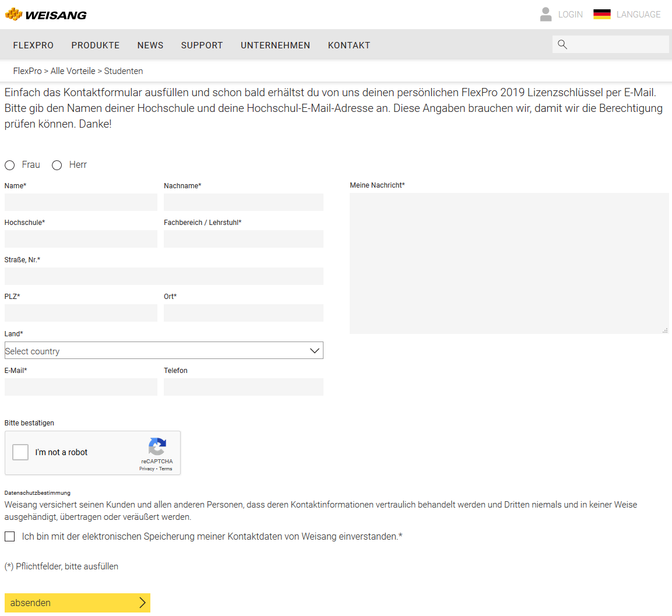Click the user login avatar icon
This screenshot has height=616, width=672.
[546, 14]
